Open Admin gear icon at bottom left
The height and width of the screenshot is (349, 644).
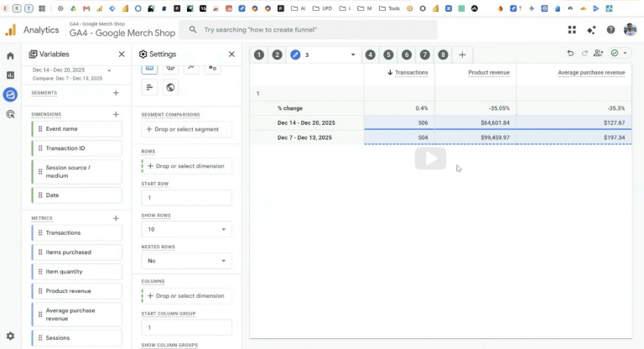(10, 336)
